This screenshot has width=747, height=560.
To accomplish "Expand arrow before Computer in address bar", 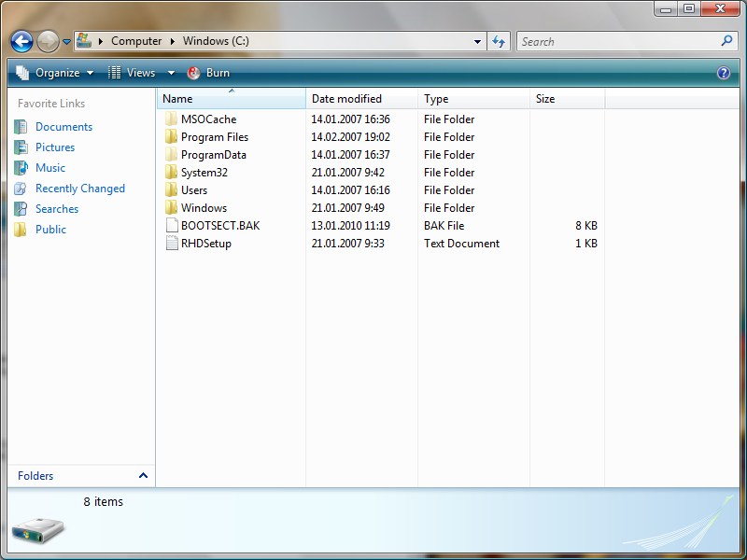I will point(101,41).
